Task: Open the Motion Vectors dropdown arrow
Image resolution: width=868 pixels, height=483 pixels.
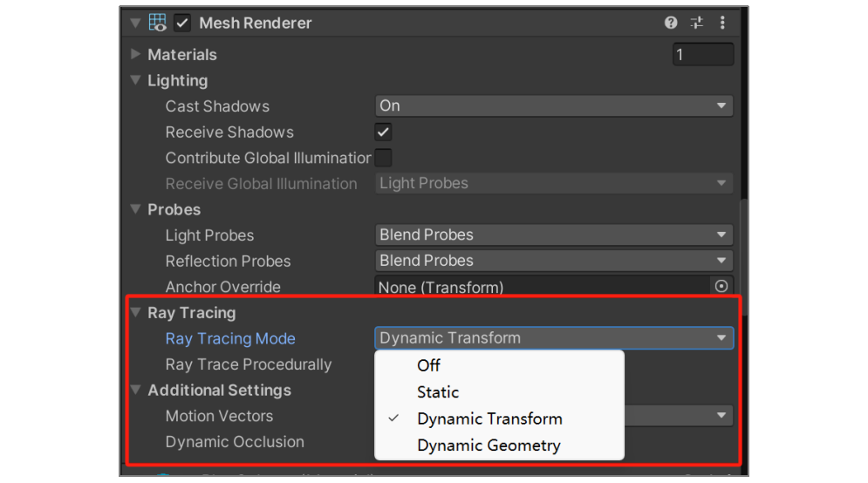Action: pyautogui.click(x=721, y=416)
